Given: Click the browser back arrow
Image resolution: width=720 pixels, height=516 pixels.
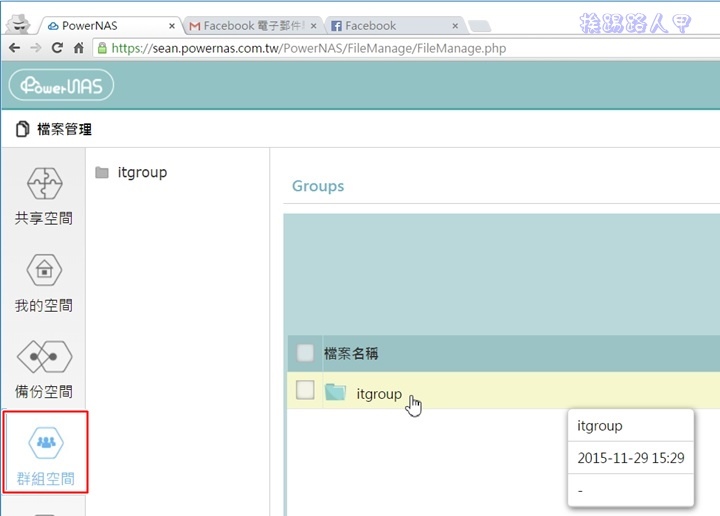Looking at the screenshot, I should pos(14,47).
